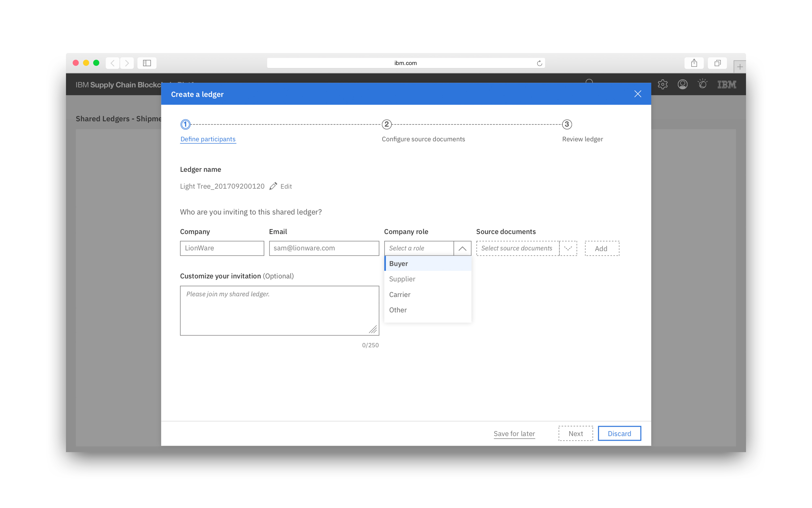812x508 pixels.
Task: Click the Safari share icon
Action: click(x=694, y=63)
